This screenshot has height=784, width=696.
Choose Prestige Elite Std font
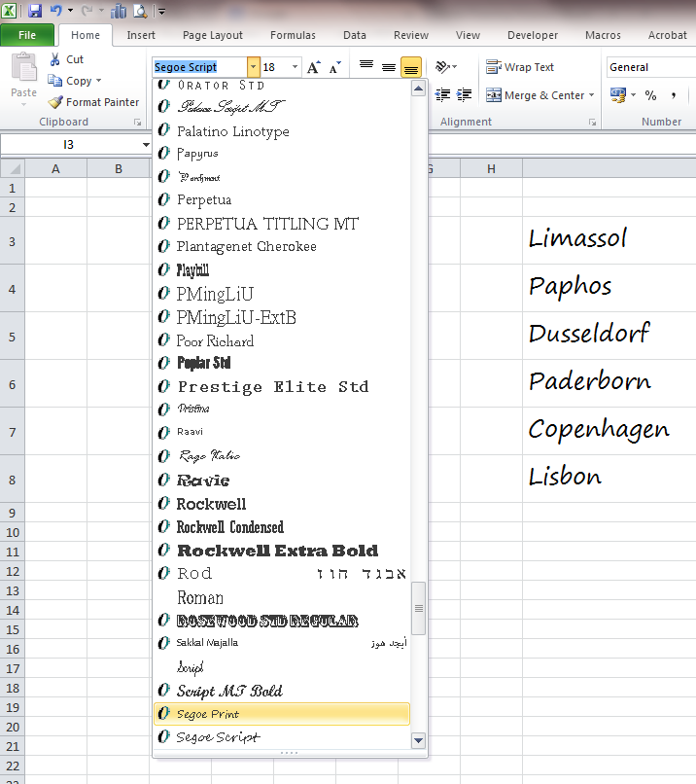282,386
